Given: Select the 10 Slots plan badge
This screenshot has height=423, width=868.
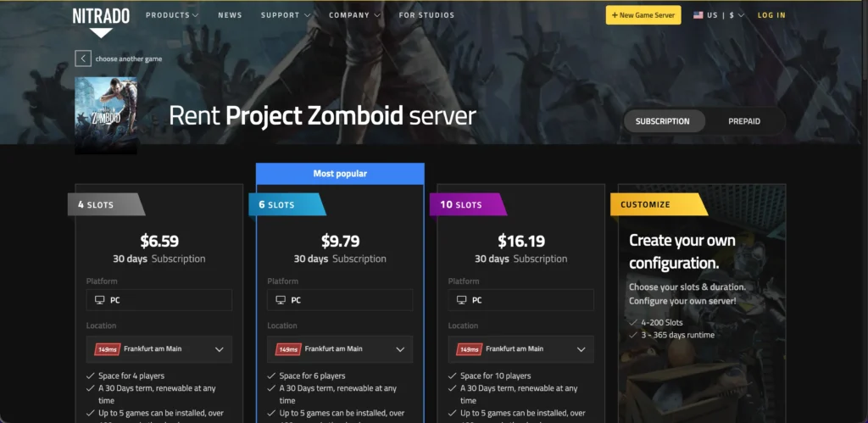Looking at the screenshot, I should (x=468, y=204).
